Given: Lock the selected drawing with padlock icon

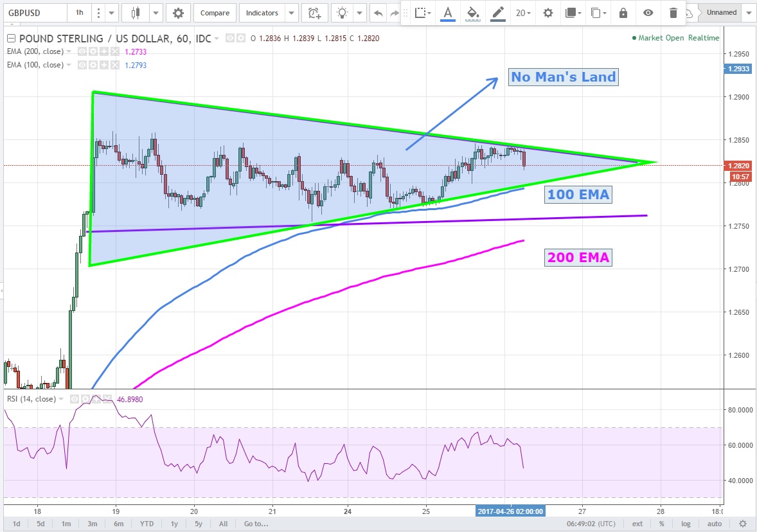Looking at the screenshot, I should point(623,13).
